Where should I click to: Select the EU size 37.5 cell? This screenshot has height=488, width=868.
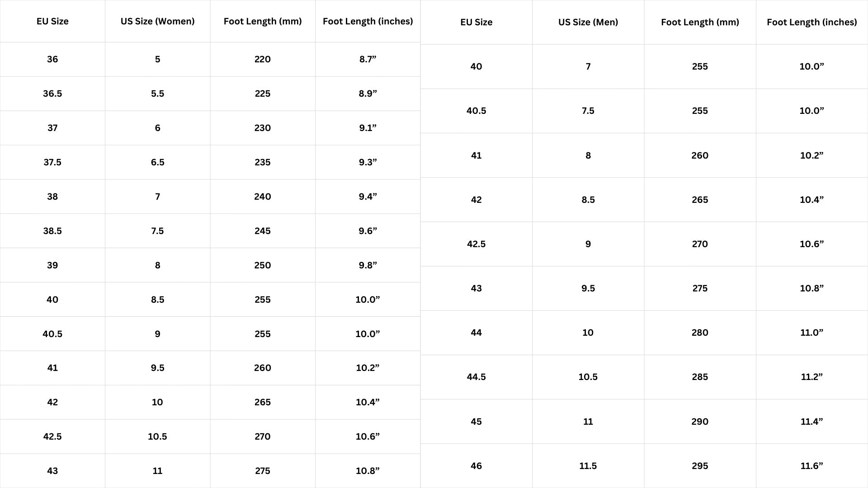click(52, 162)
